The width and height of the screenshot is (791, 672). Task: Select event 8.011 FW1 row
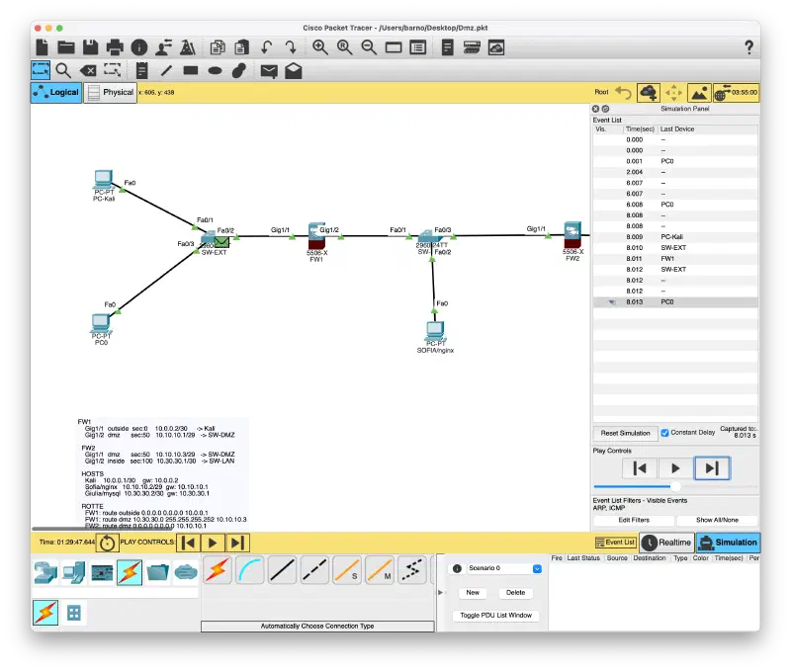(x=675, y=259)
